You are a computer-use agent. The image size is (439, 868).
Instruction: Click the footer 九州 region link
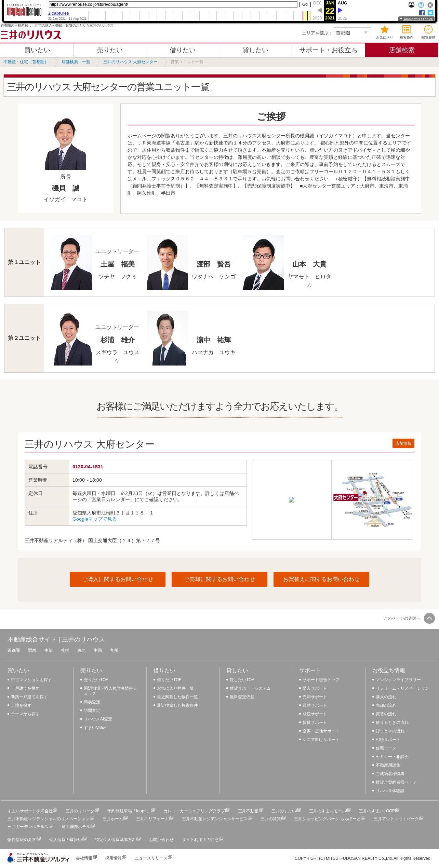[x=114, y=650]
